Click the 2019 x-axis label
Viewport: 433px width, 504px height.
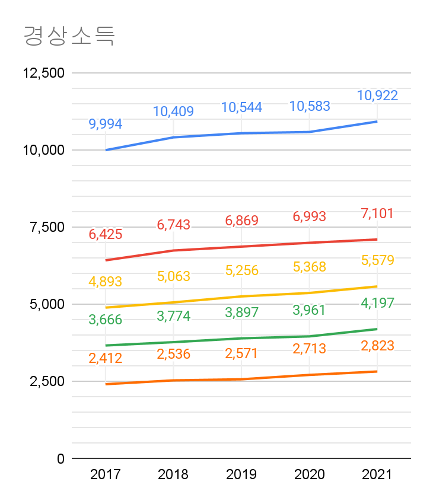(x=241, y=474)
